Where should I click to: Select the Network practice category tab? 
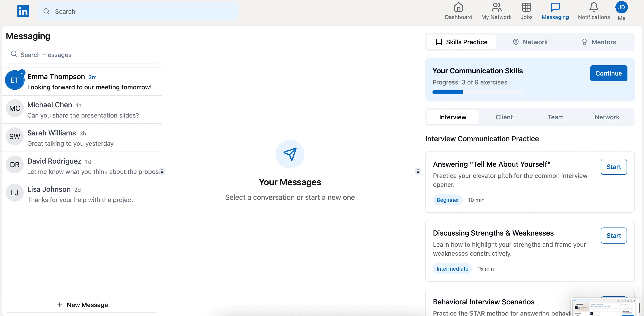[607, 117]
